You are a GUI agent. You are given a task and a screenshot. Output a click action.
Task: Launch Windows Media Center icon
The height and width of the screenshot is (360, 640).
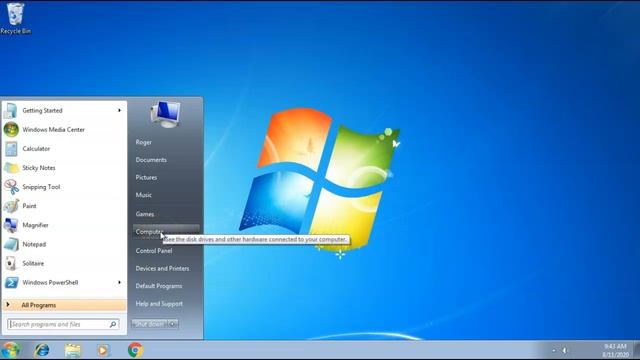pyautogui.click(x=11, y=130)
